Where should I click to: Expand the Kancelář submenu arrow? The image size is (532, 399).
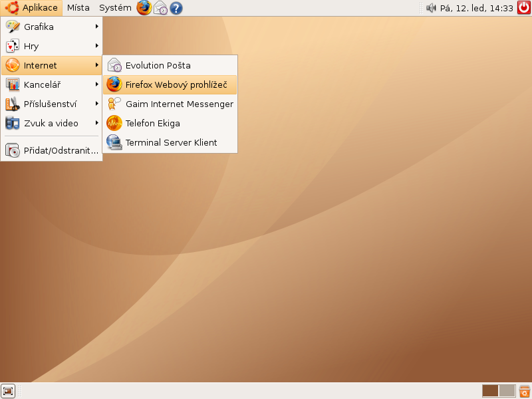pos(97,84)
